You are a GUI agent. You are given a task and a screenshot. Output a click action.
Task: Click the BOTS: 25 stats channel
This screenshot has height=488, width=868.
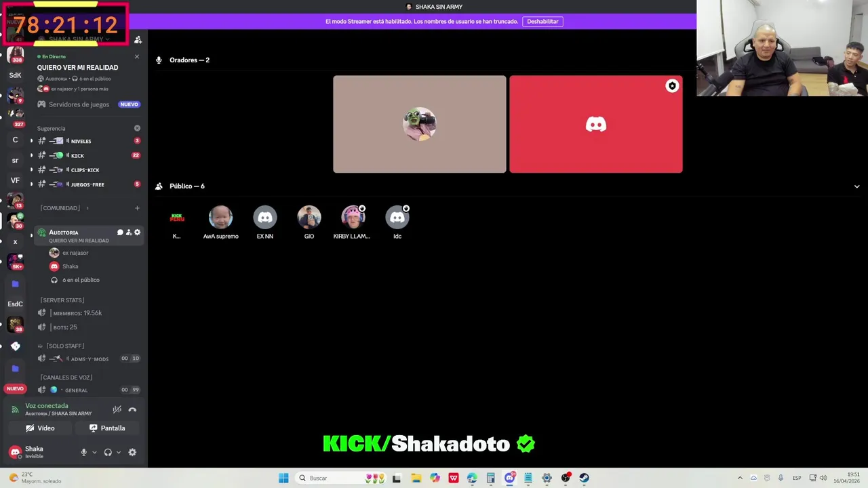(88, 327)
